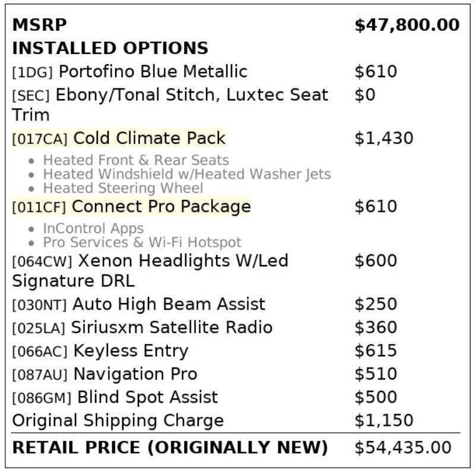Click the Heated Steering Wheel bullet item
476x472 pixels.
click(123, 188)
